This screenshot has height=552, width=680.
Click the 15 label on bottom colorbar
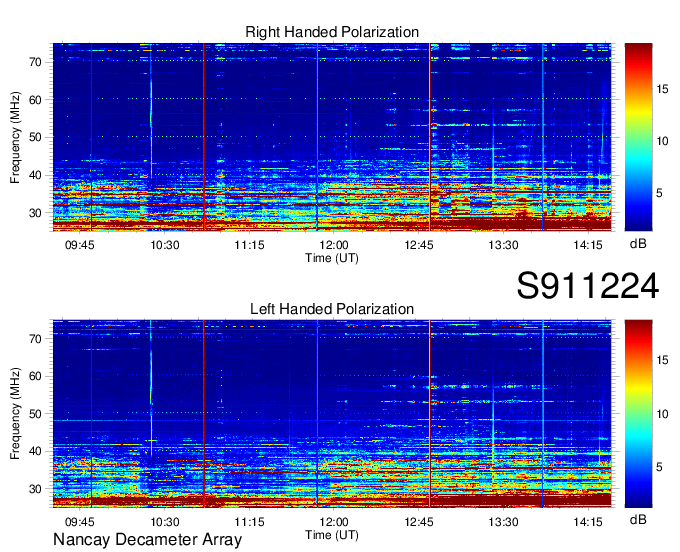pyautogui.click(x=663, y=360)
